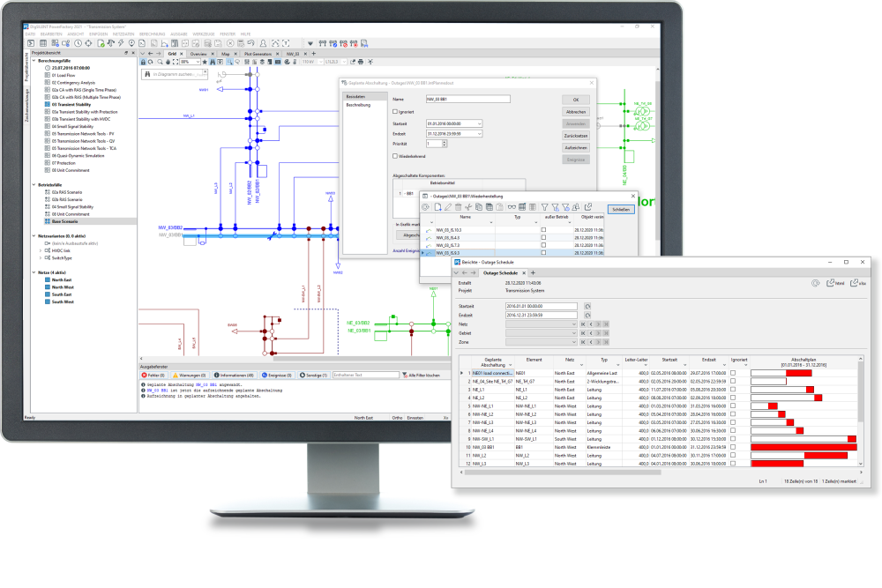Open the Startzeit date dropdown in Geplante Abschaltung
Screen dimensions: 882x588
[x=479, y=123]
